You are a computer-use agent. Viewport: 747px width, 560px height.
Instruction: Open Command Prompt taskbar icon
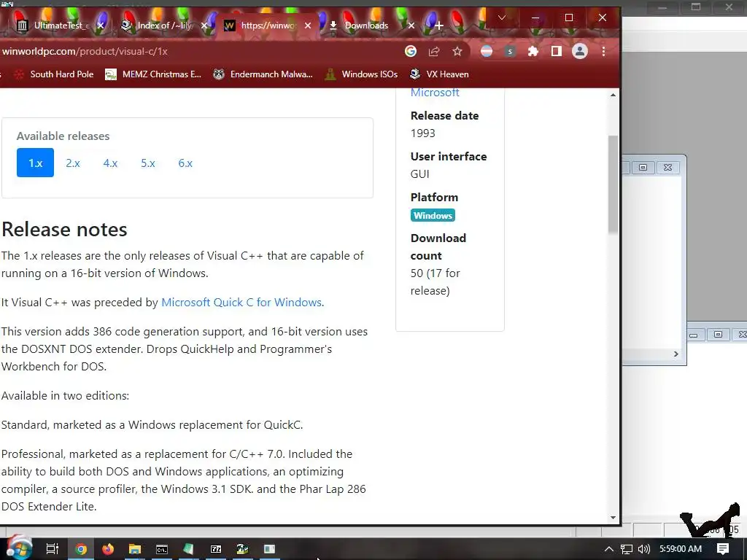pyautogui.click(x=162, y=549)
